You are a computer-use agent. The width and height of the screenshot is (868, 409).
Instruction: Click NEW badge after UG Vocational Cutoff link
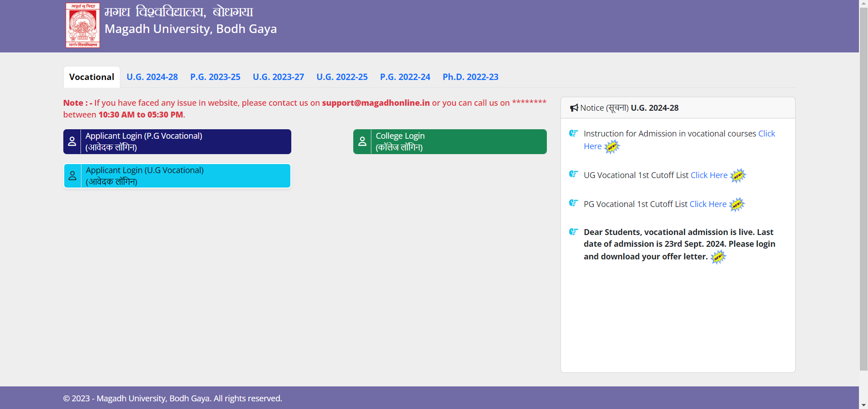[x=738, y=176]
